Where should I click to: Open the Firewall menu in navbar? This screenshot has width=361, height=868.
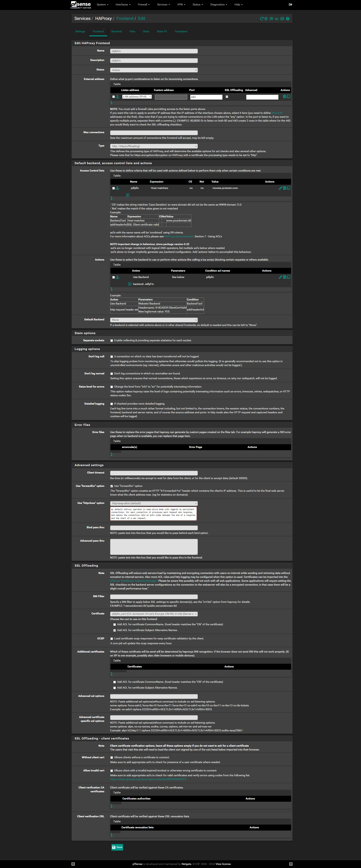(143, 5)
